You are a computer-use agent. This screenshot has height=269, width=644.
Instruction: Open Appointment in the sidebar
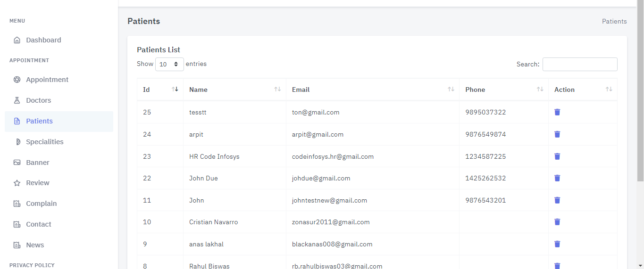tap(47, 80)
